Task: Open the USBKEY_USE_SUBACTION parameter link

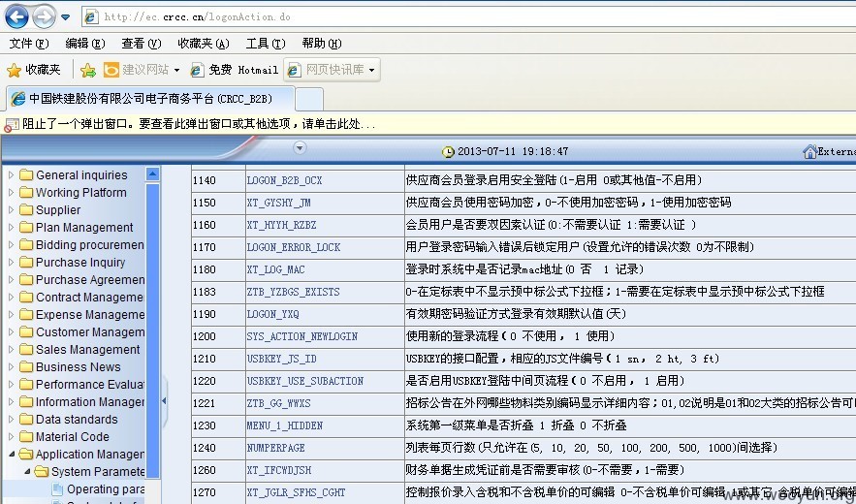Action: coord(305,381)
